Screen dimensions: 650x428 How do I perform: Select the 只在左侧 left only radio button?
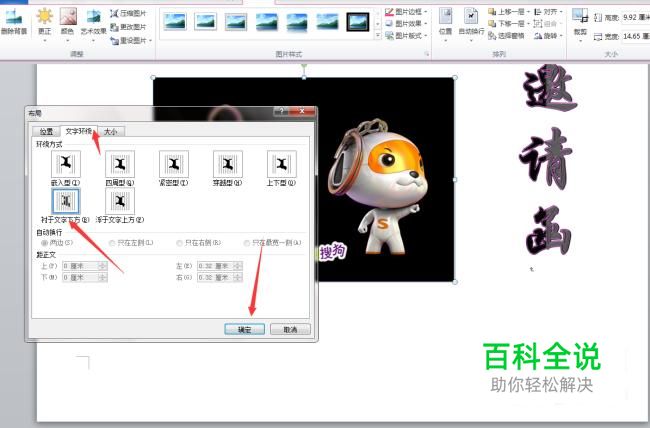[x=112, y=243]
